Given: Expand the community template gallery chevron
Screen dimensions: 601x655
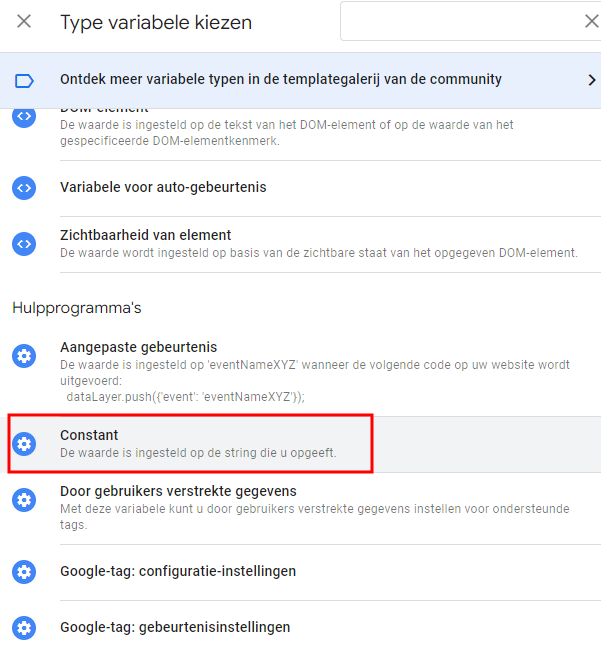Looking at the screenshot, I should tap(591, 80).
